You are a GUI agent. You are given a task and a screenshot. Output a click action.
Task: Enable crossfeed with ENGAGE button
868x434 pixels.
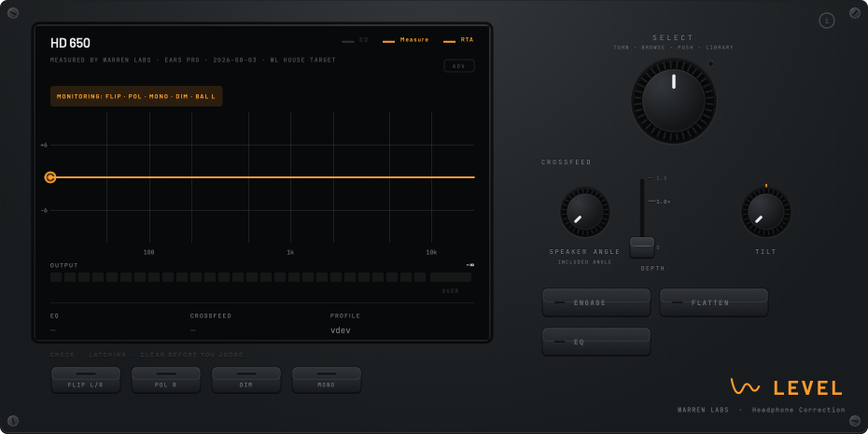pos(596,302)
